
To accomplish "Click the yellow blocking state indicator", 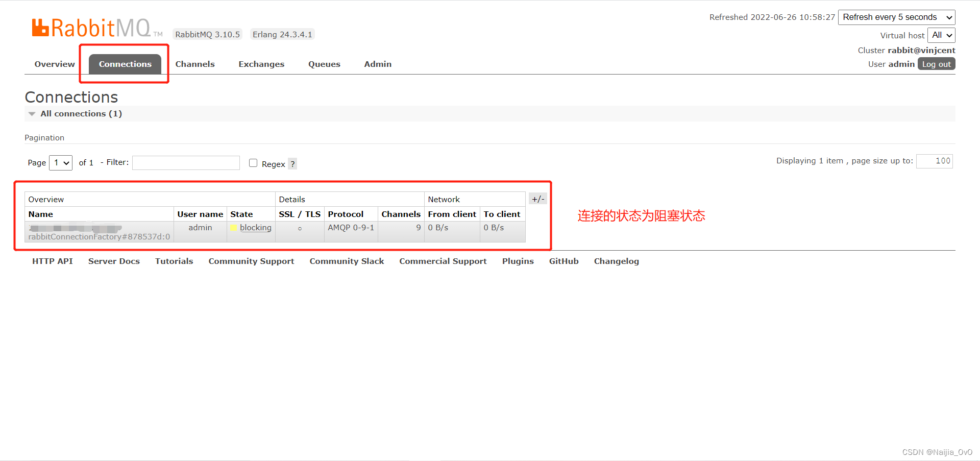I will coord(234,228).
